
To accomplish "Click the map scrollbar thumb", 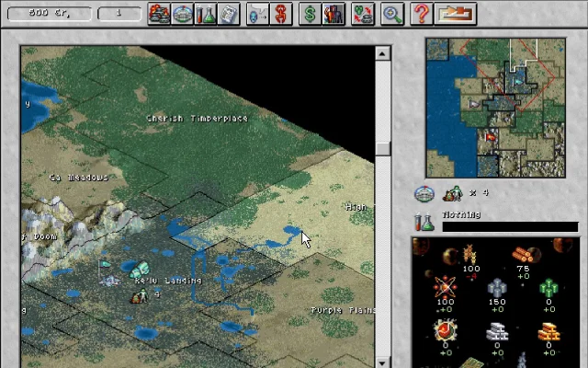I will coord(382,148).
